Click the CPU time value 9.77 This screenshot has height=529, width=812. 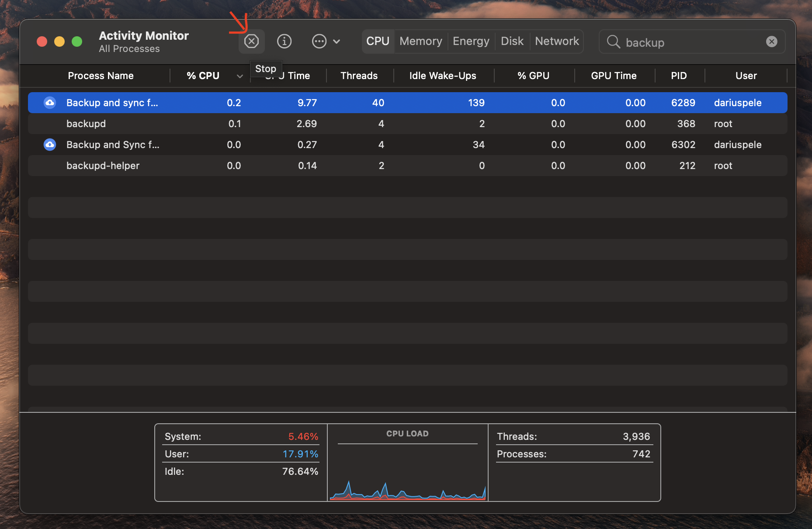(x=307, y=103)
